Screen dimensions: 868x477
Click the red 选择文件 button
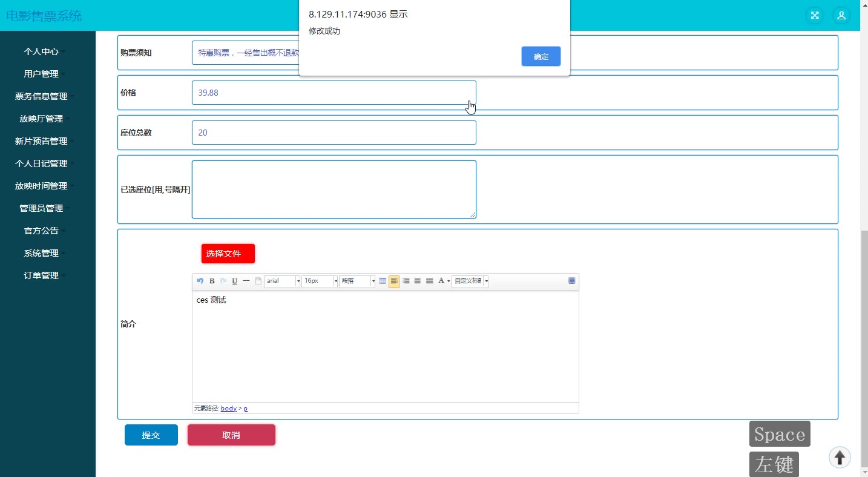tap(228, 254)
